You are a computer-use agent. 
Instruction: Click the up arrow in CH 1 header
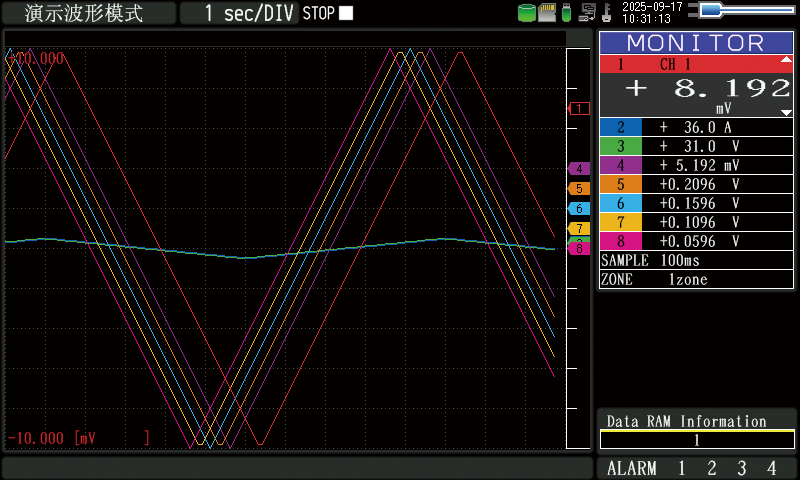pos(786,60)
